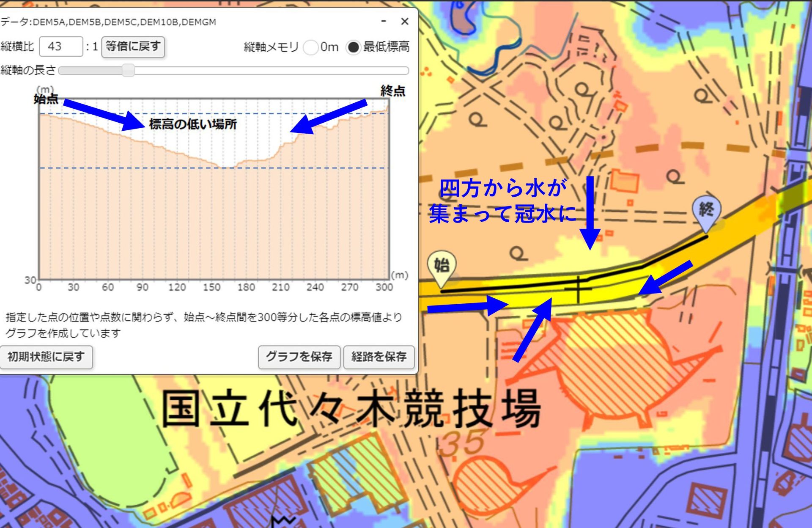The height and width of the screenshot is (528, 812).
Task: Select the 0m vertical axis radio button
Action: [x=311, y=47]
